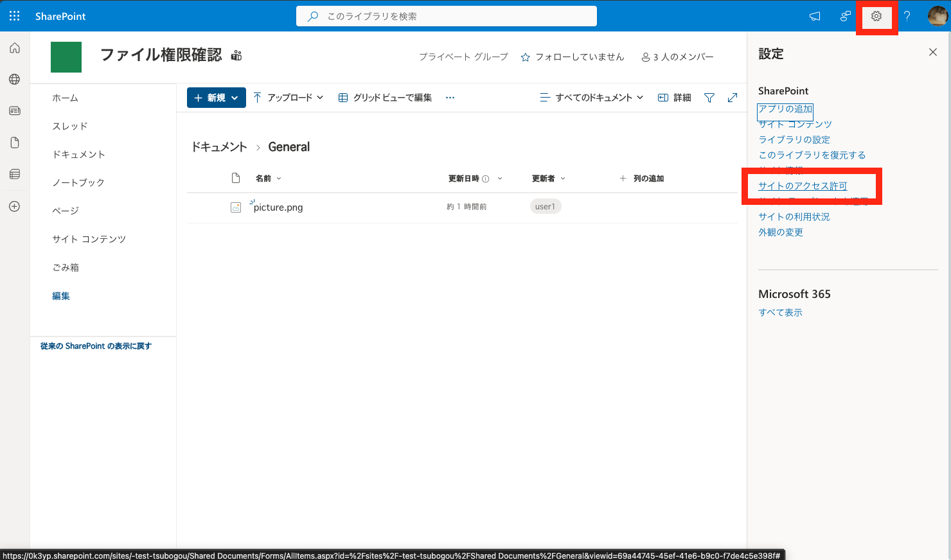The image size is (951, 560).
Task: Open the help question mark icon
Action: click(x=907, y=16)
